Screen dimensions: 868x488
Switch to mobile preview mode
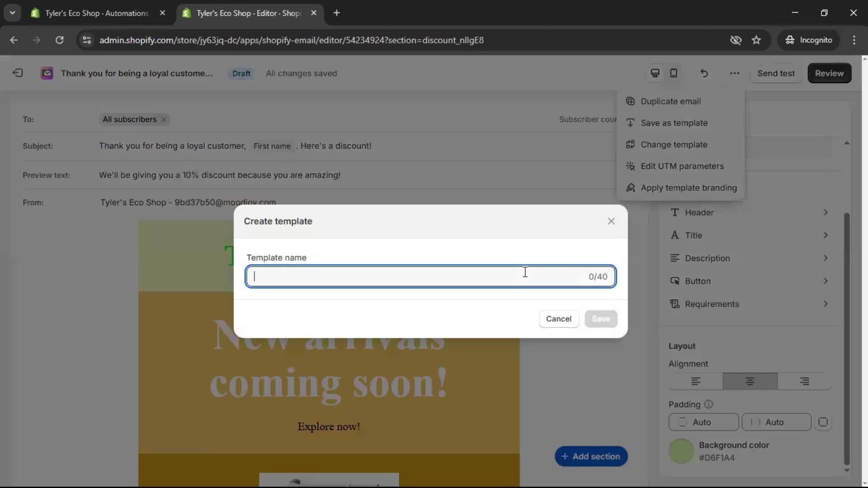[674, 73]
